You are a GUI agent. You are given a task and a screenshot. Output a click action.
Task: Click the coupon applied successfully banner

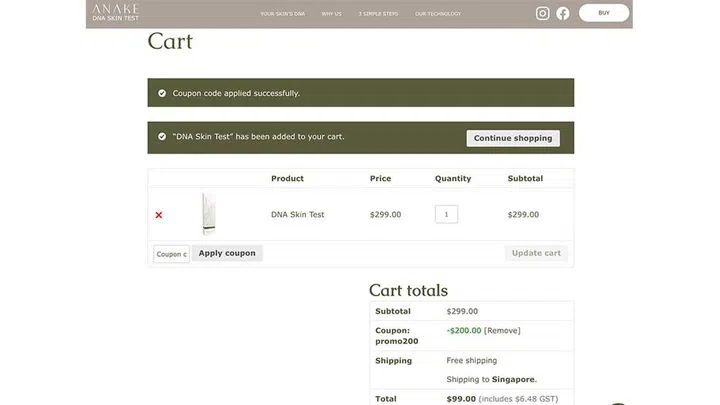click(360, 93)
